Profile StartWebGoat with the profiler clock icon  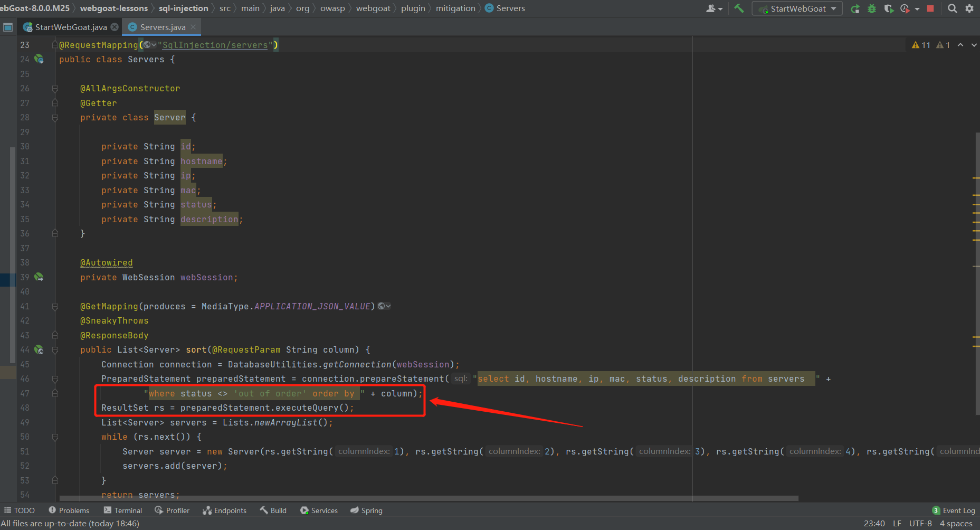(905, 8)
